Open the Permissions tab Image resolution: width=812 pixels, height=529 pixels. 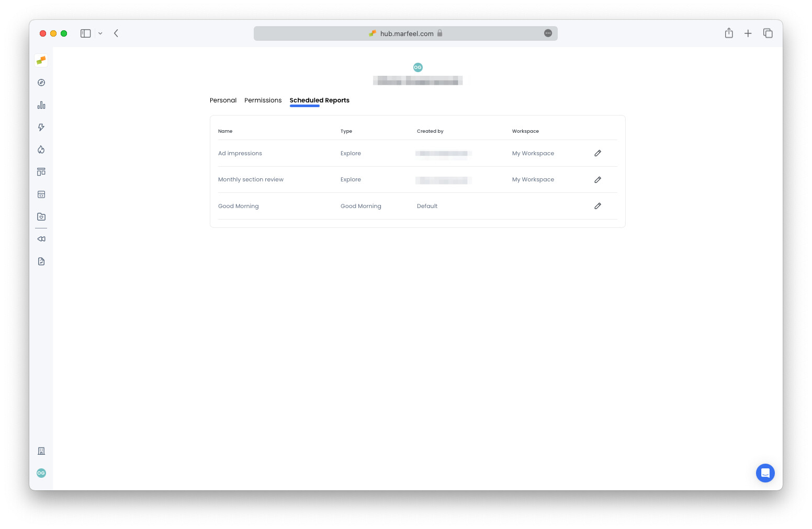(263, 100)
